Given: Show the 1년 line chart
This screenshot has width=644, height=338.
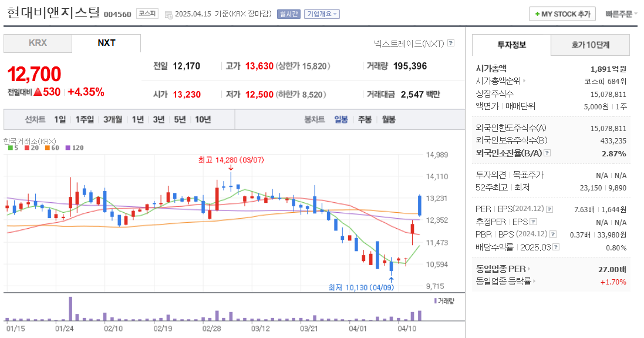Looking at the screenshot, I should click(x=138, y=120).
